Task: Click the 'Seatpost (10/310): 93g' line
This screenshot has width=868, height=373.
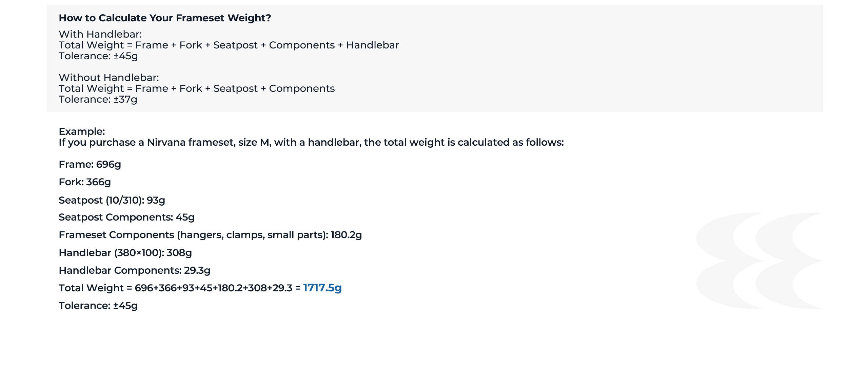Action: tap(112, 200)
